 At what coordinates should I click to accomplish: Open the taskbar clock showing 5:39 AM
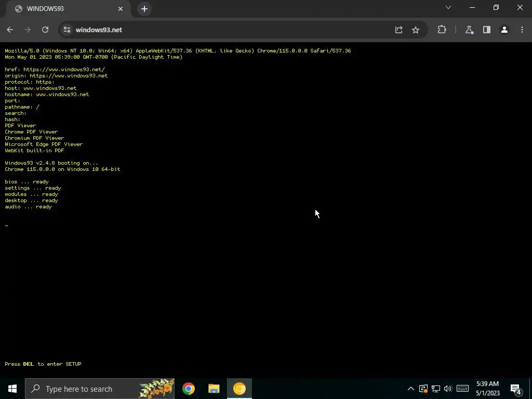click(487, 389)
